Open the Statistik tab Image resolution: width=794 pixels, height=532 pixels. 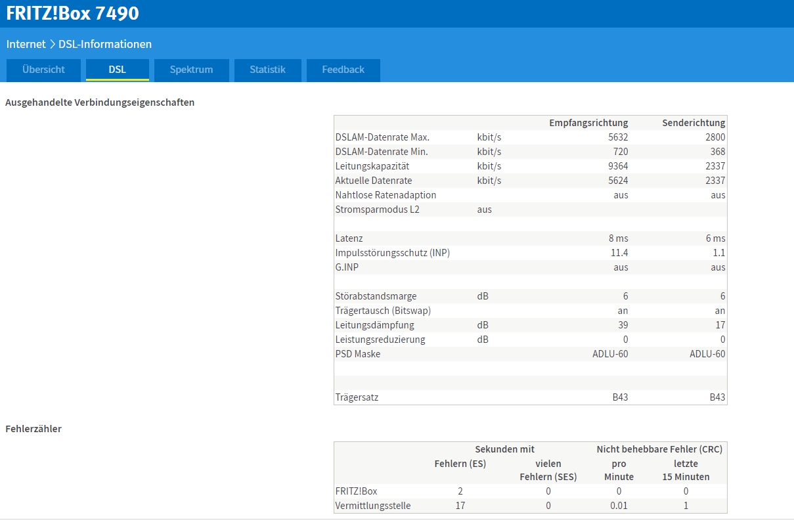[267, 70]
